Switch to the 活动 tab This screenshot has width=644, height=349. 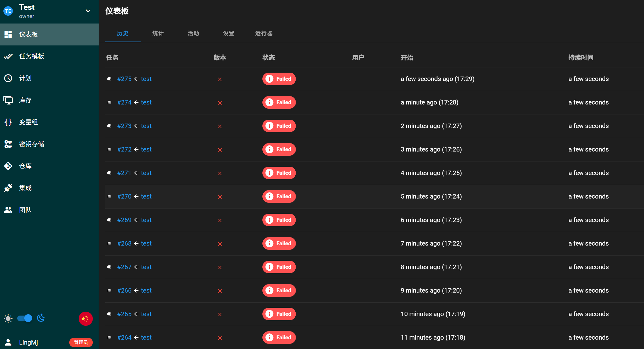193,33
